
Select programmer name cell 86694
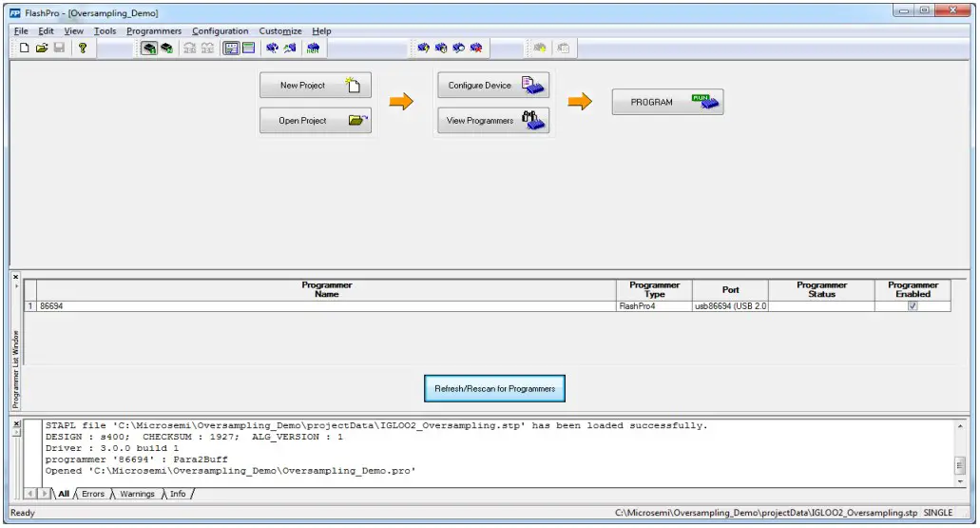click(326, 306)
